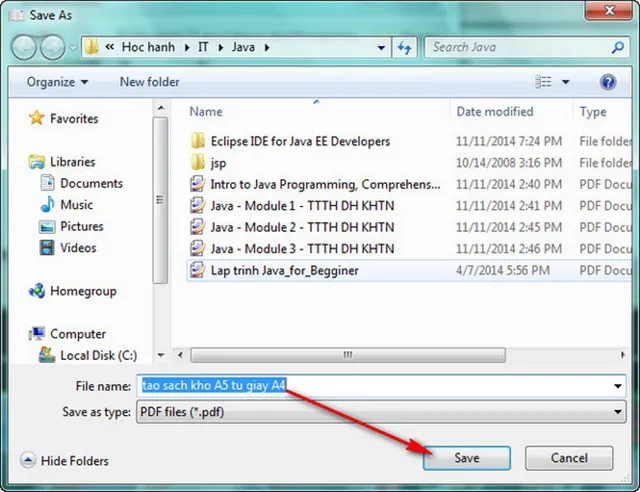This screenshot has height=492, width=640.
Task: Sort by Date modified column header
Action: coord(495,112)
